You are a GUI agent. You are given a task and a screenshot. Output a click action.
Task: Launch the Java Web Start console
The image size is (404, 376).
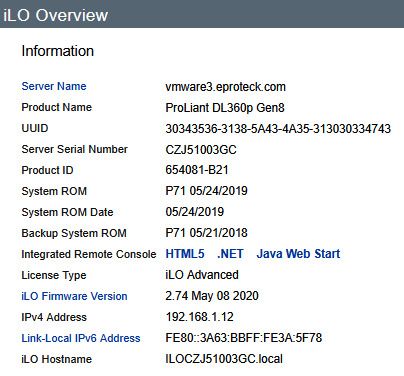point(298,254)
